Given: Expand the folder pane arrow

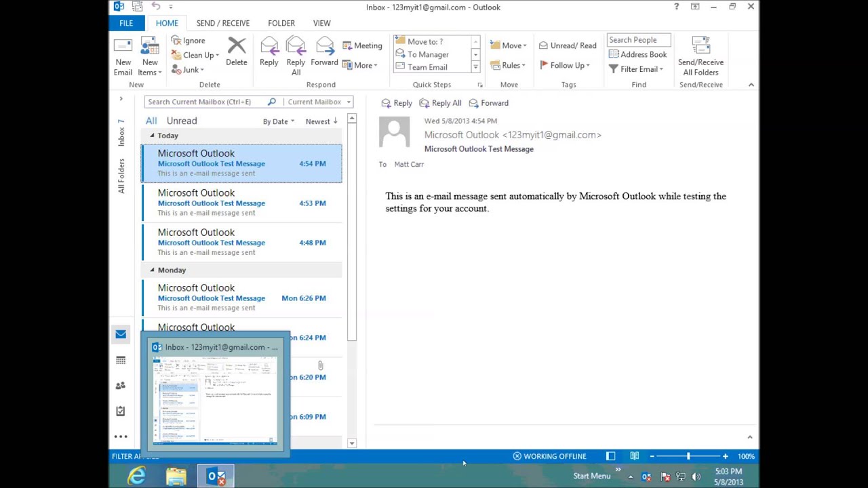Looking at the screenshot, I should pyautogui.click(x=121, y=99).
